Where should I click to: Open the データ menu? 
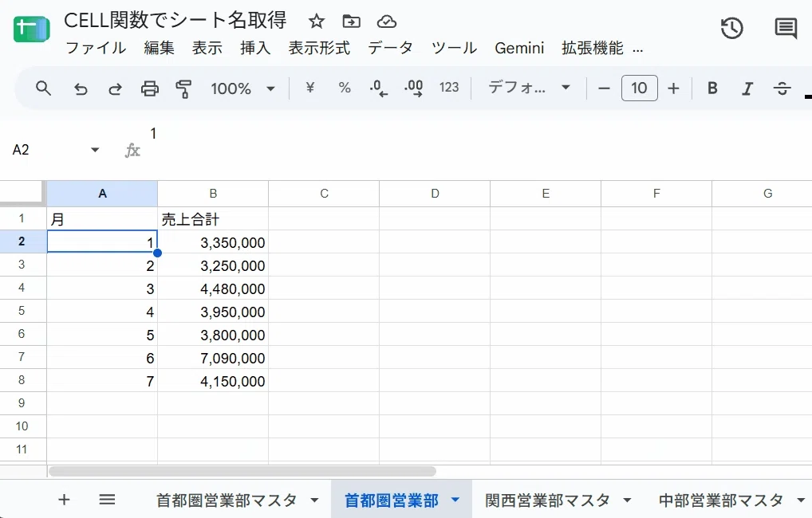click(x=390, y=48)
